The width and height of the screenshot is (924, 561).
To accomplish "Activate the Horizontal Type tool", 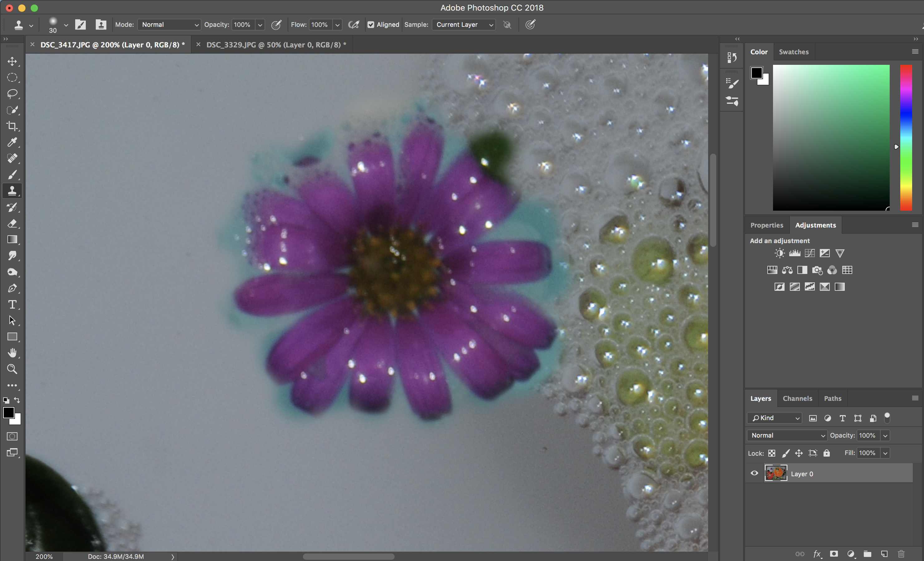I will (x=12, y=304).
